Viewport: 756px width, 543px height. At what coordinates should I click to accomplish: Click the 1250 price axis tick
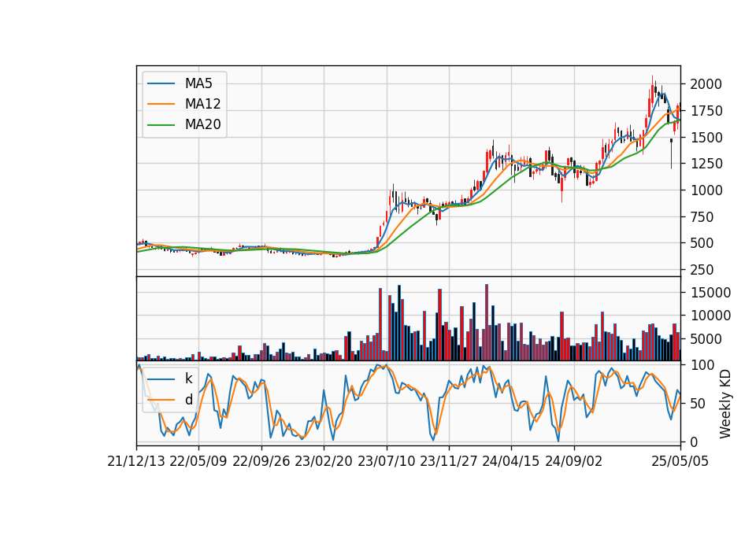click(706, 164)
